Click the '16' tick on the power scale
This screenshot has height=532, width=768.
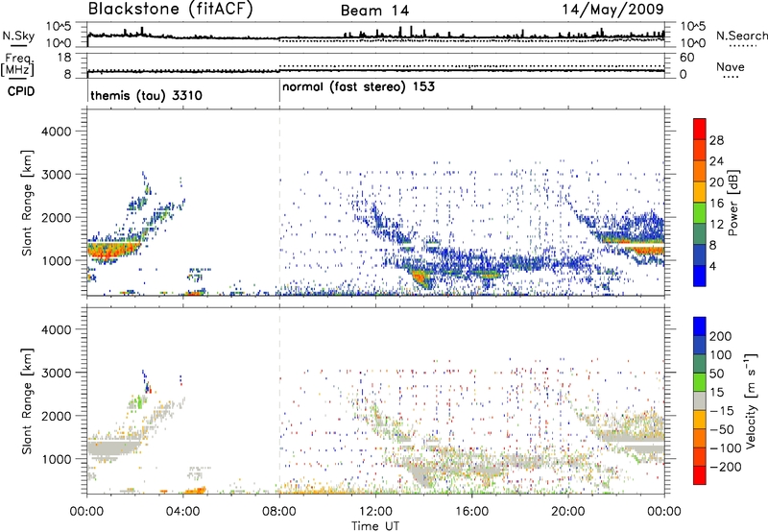(716, 204)
